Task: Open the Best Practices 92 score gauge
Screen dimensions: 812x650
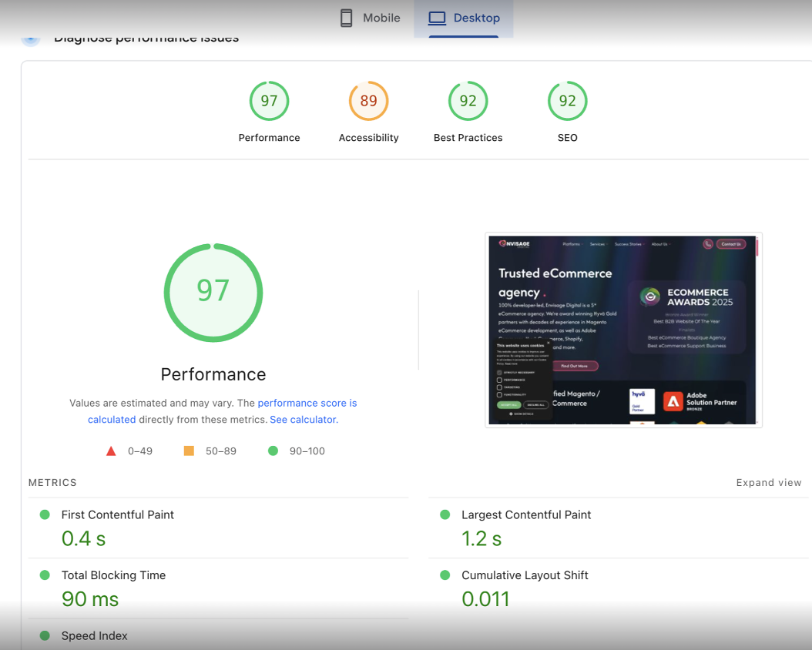Action: point(468,101)
